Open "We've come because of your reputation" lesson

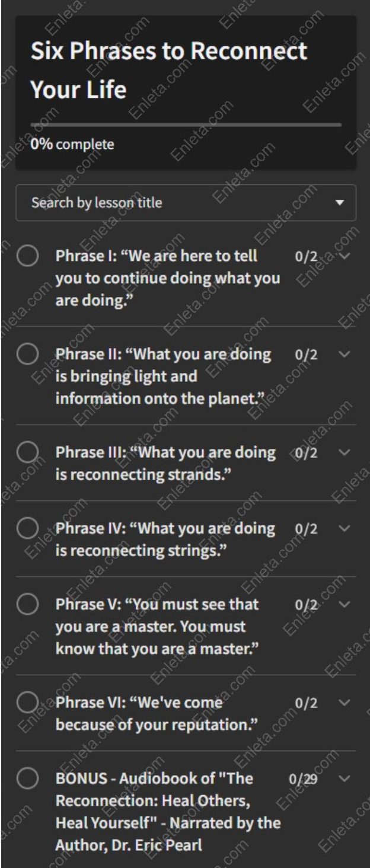tap(157, 713)
